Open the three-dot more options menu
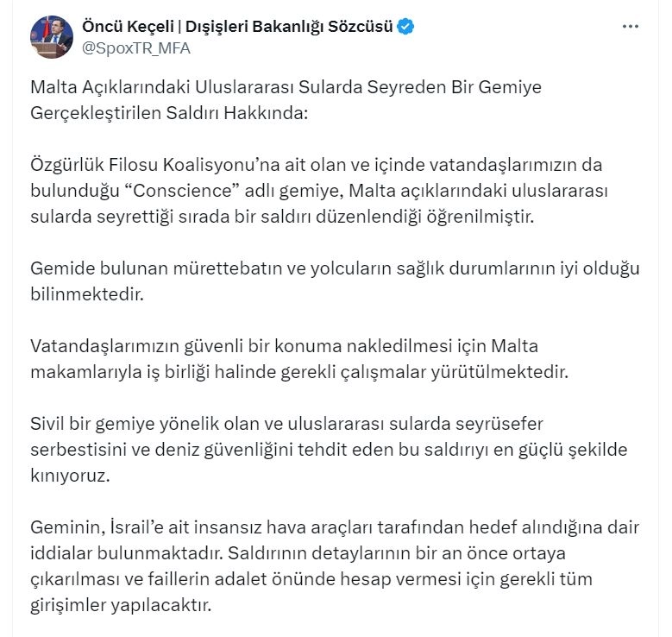672x637 pixels. point(631,27)
